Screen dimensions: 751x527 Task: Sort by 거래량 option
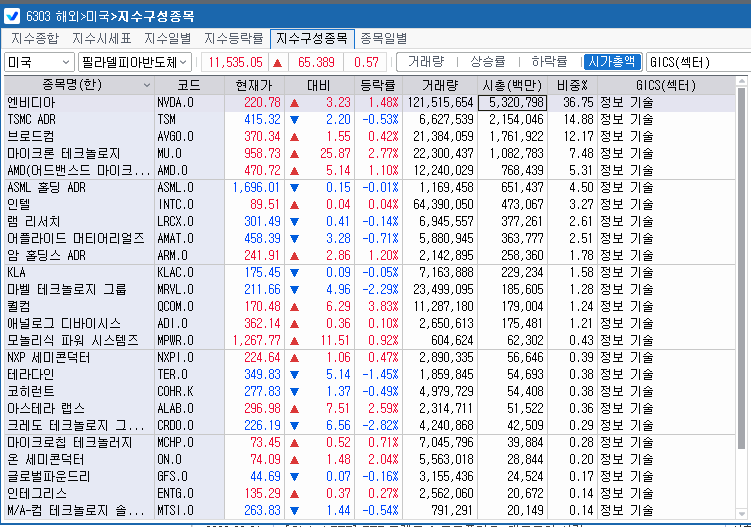click(x=426, y=62)
